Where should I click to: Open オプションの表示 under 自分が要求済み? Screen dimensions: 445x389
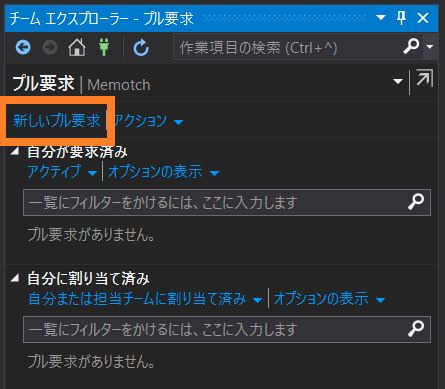tap(164, 172)
